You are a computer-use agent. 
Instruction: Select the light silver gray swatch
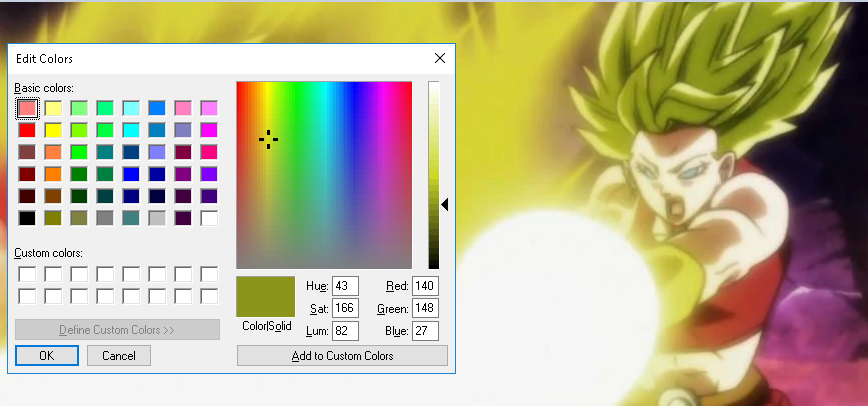click(x=157, y=218)
